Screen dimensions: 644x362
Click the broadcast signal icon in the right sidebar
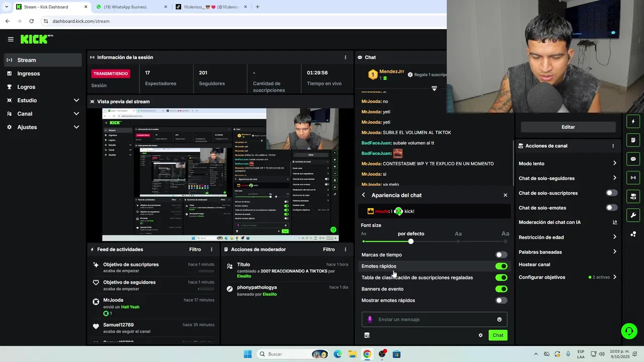(633, 177)
